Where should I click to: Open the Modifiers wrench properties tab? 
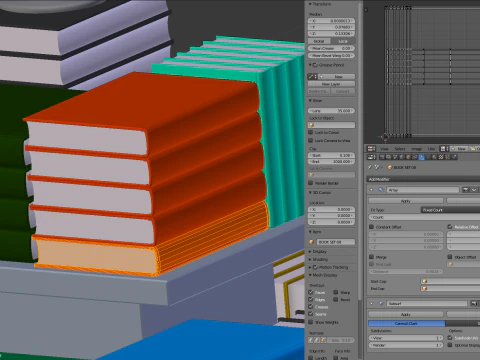point(421,157)
